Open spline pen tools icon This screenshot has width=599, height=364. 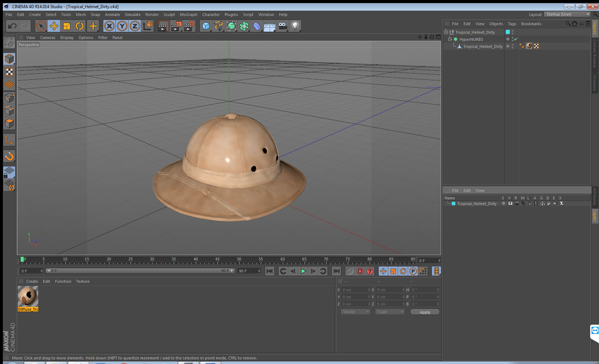point(219,26)
